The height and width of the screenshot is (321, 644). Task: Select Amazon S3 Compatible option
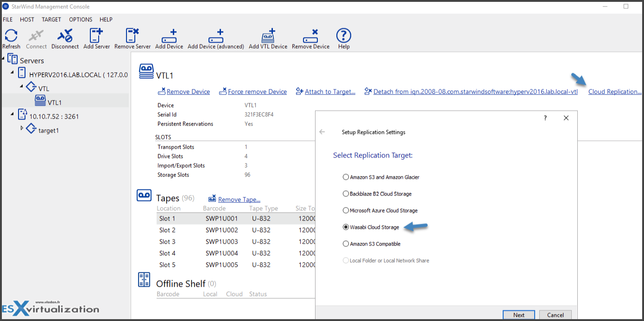(346, 244)
